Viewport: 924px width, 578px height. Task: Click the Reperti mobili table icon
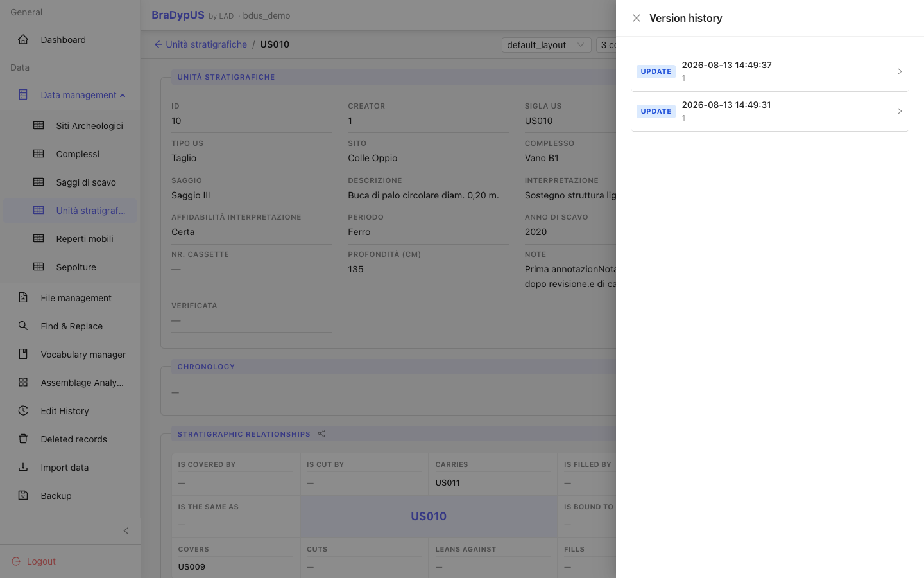[38, 239]
